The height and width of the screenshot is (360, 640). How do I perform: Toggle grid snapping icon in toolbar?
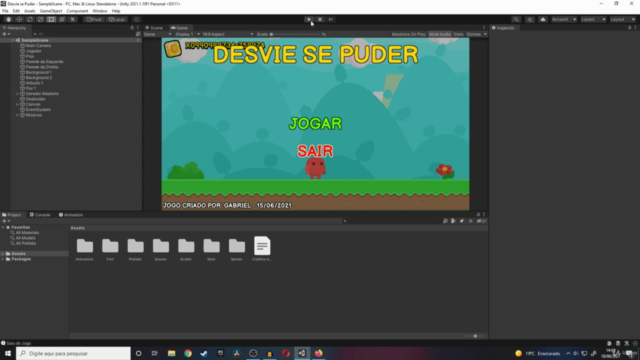tap(136, 20)
